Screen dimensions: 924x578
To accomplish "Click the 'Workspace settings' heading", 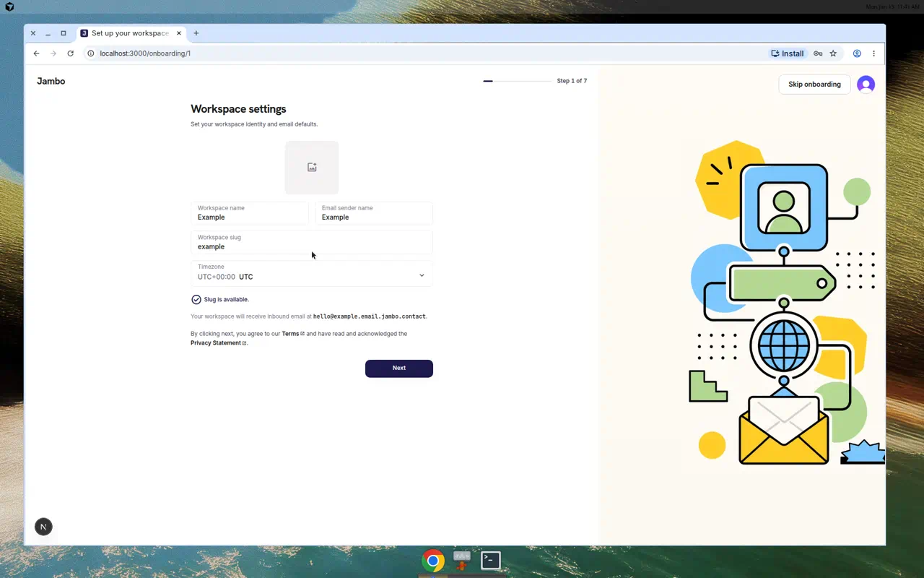I will click(x=238, y=109).
